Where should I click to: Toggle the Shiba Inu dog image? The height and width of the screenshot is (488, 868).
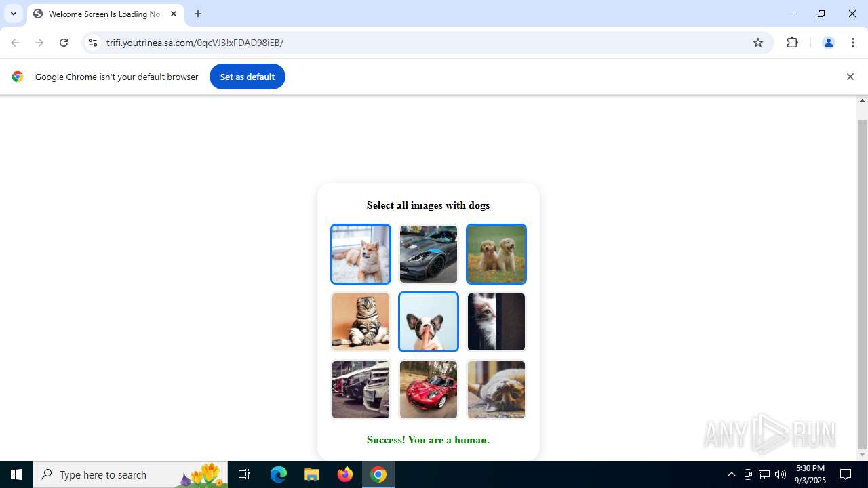click(x=361, y=254)
